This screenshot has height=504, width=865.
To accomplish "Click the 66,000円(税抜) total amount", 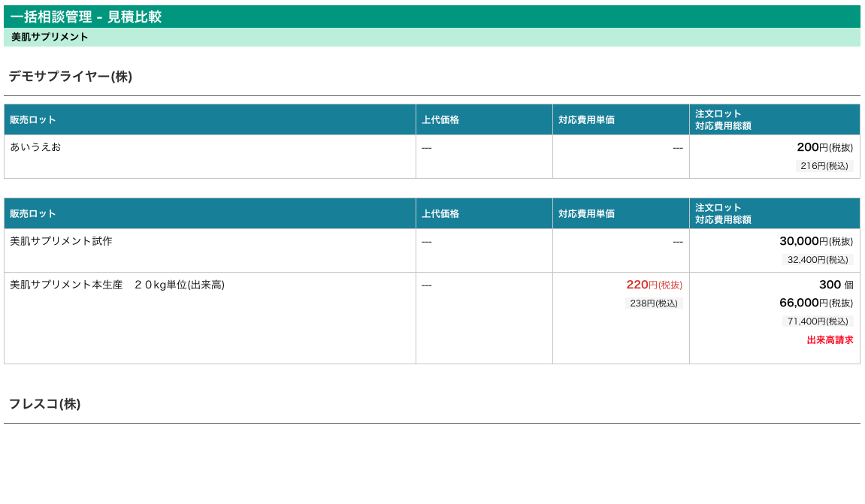I will [815, 303].
